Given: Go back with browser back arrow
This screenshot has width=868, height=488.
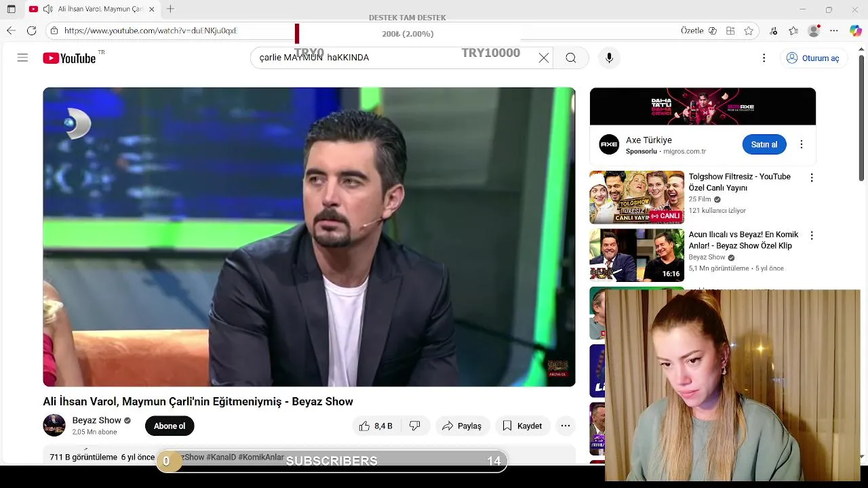Looking at the screenshot, I should coord(11,30).
